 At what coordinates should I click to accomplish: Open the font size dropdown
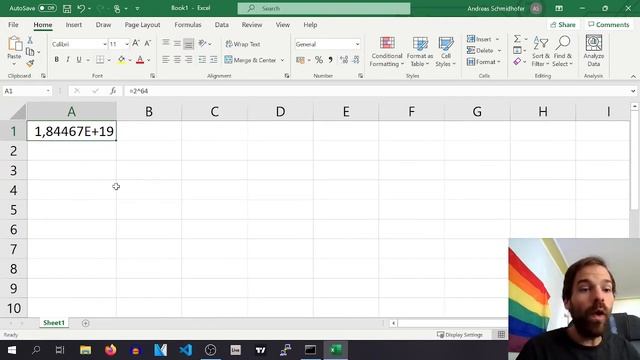[x=127, y=44]
